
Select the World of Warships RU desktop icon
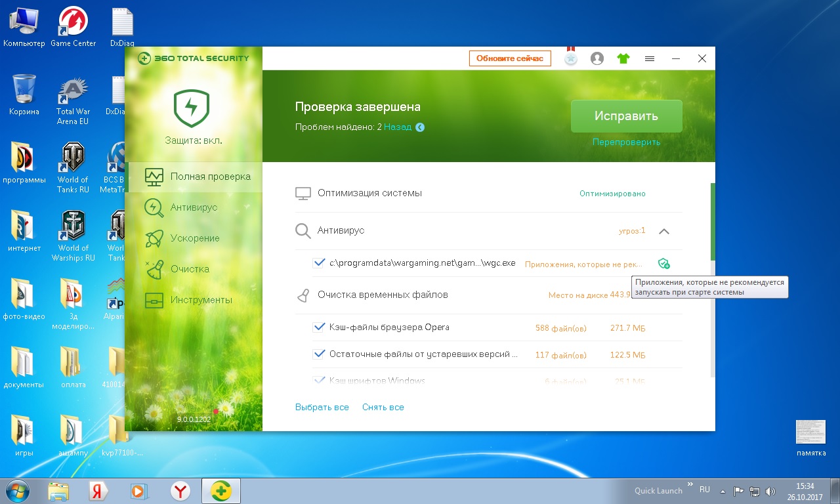pos(73,236)
